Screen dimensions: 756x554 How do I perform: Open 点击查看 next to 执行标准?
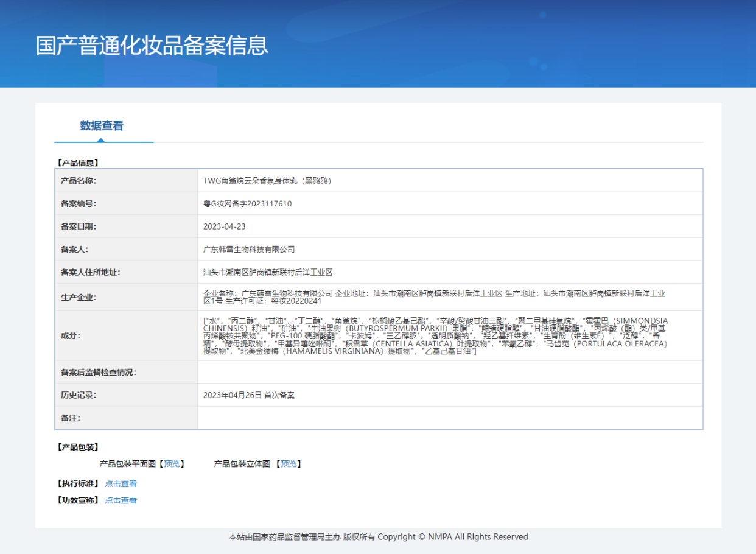(x=121, y=484)
